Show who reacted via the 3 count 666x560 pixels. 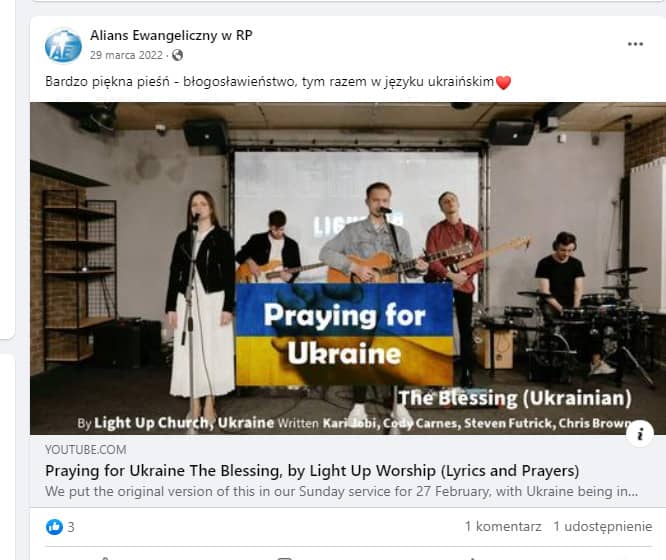tap(71, 527)
